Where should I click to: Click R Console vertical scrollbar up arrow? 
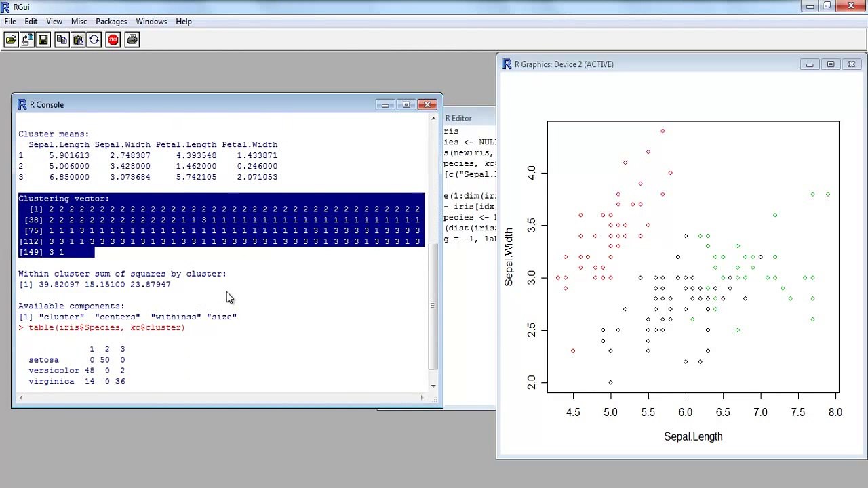tap(433, 119)
